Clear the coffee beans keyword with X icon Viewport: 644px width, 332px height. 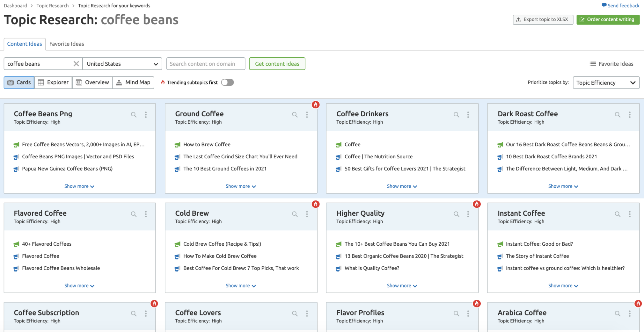[x=76, y=64]
